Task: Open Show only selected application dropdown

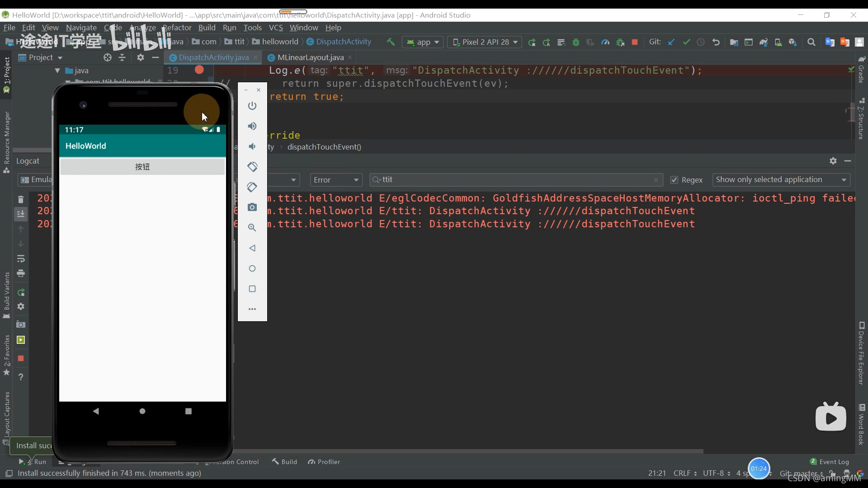Action: point(781,180)
